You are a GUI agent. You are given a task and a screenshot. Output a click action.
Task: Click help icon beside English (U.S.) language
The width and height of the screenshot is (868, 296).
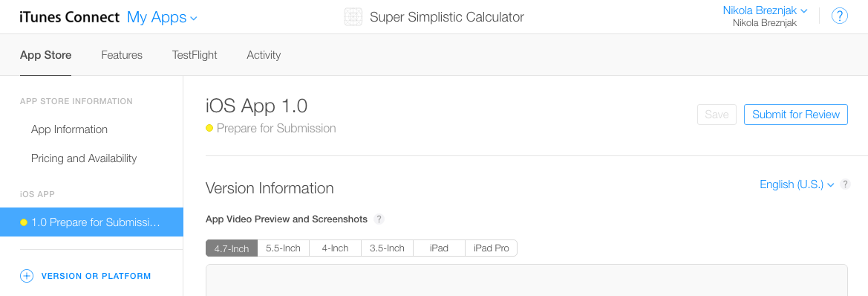click(845, 184)
